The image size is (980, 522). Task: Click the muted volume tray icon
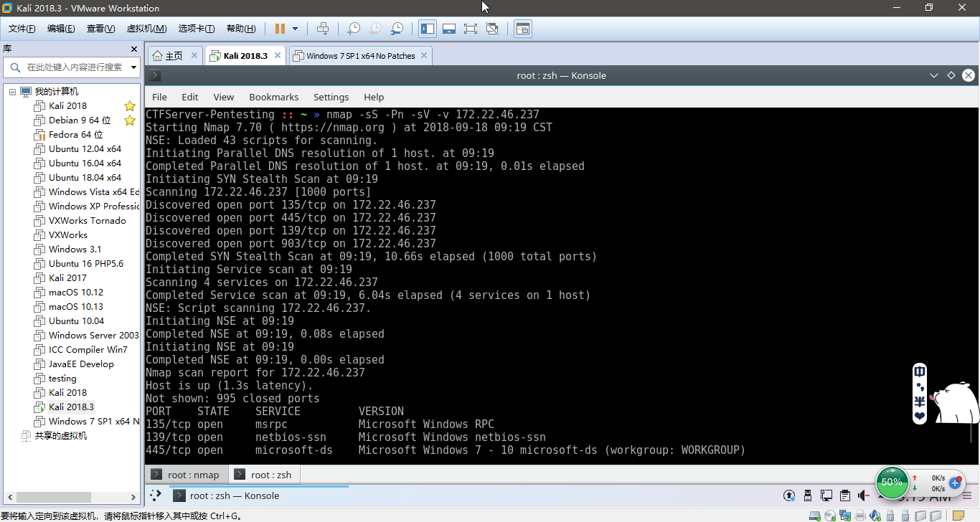click(864, 495)
